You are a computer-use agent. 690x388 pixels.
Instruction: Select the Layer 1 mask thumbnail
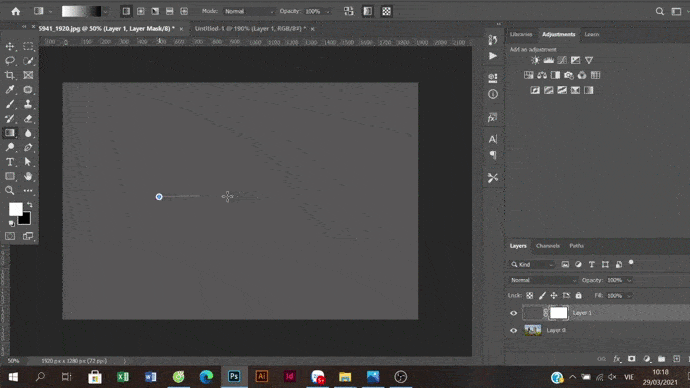pos(558,313)
